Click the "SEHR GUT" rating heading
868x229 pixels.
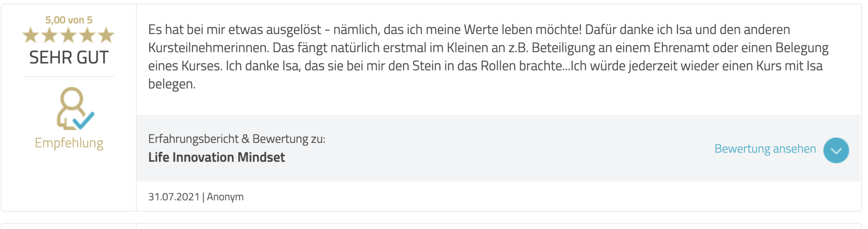pyautogui.click(x=69, y=58)
